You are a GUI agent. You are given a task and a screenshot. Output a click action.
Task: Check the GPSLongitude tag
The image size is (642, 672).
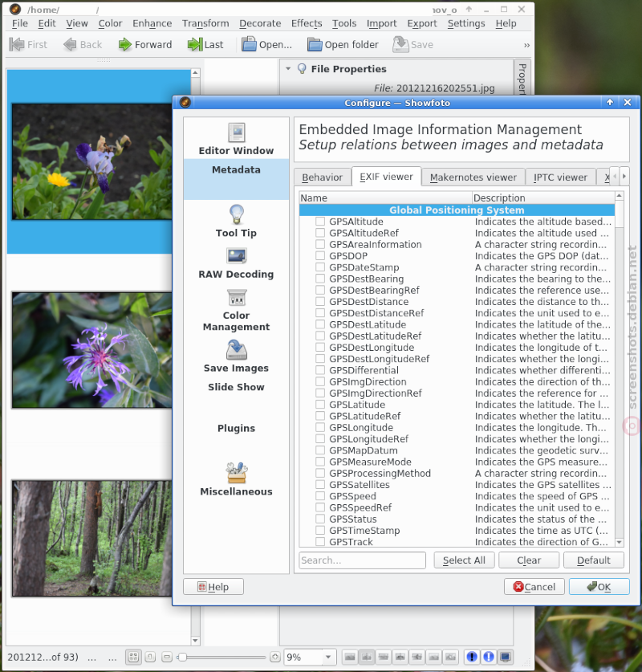pos(320,427)
